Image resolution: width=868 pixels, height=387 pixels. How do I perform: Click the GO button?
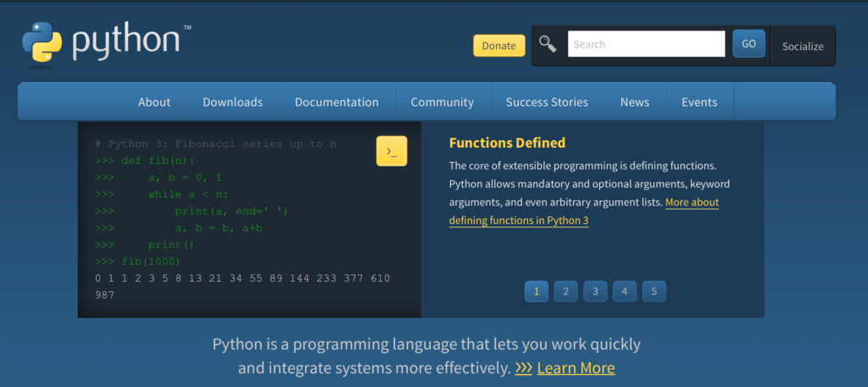748,44
